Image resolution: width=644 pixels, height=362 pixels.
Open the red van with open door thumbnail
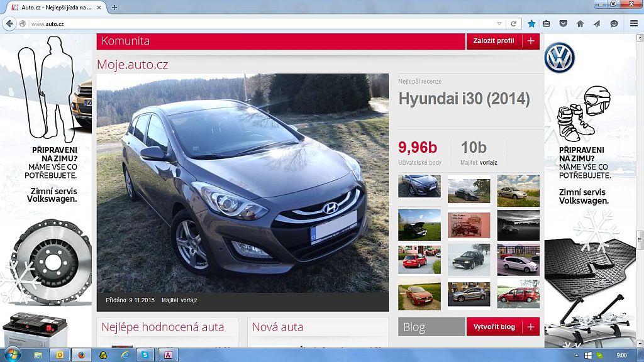[518, 294]
